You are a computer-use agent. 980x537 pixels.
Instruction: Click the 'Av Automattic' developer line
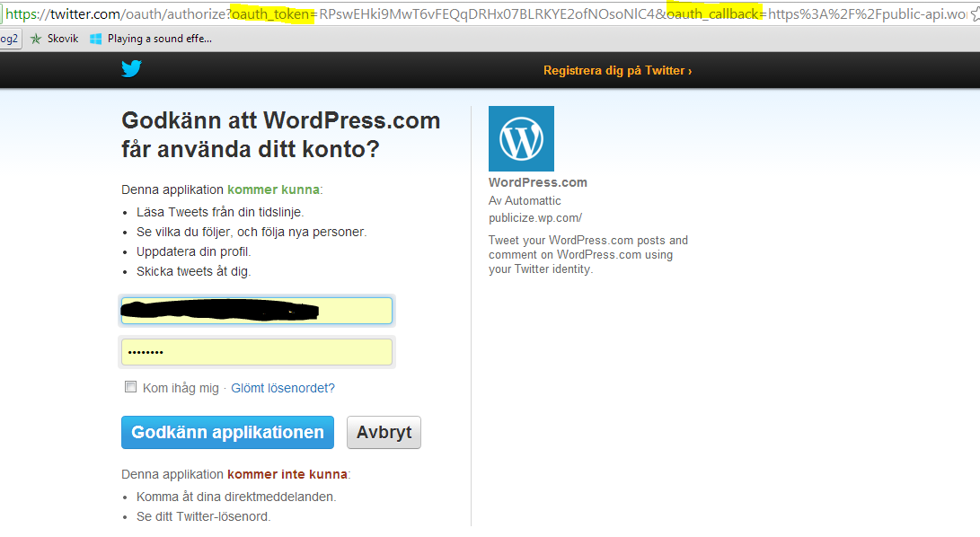pyautogui.click(x=525, y=201)
